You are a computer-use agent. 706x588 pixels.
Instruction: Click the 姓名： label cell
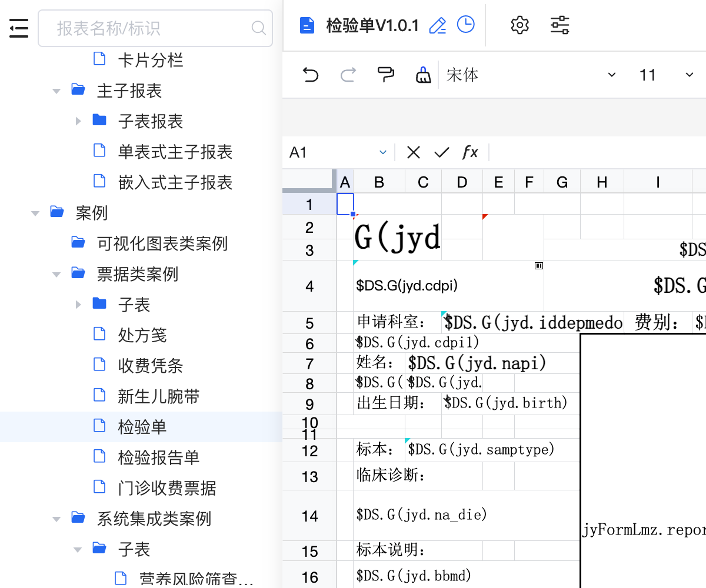point(379,363)
